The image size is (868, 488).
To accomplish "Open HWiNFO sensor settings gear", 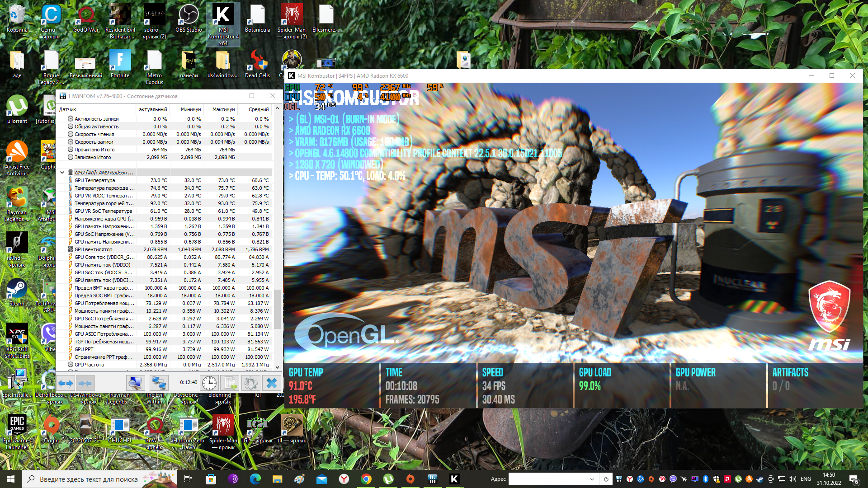I will click(x=251, y=383).
